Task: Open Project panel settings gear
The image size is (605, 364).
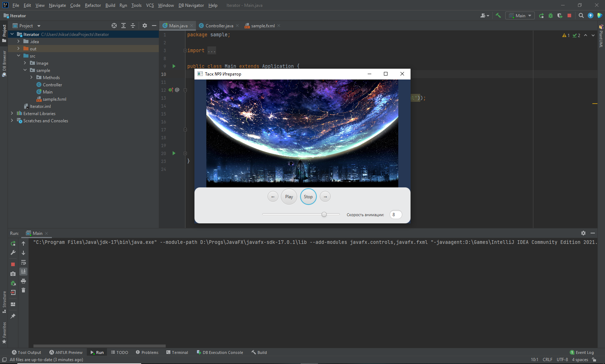Action: tap(145, 26)
